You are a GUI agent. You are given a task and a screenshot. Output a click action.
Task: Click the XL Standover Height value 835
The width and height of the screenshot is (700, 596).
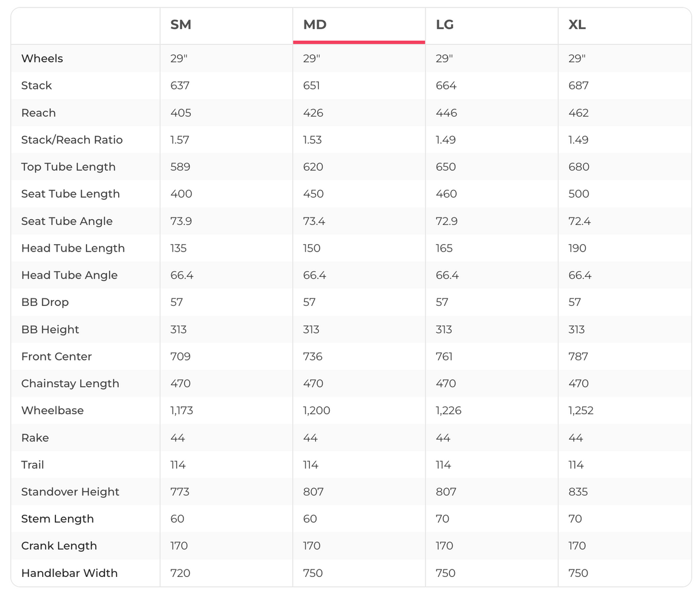[578, 492]
